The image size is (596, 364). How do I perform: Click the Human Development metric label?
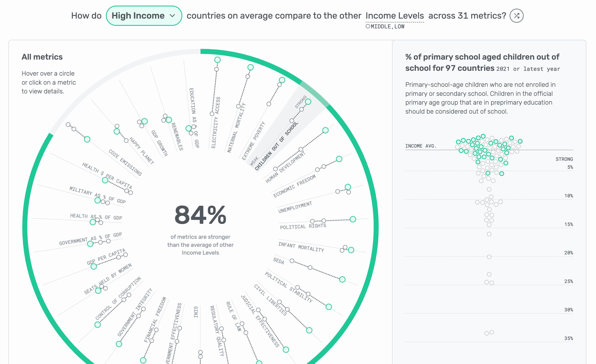(285, 167)
